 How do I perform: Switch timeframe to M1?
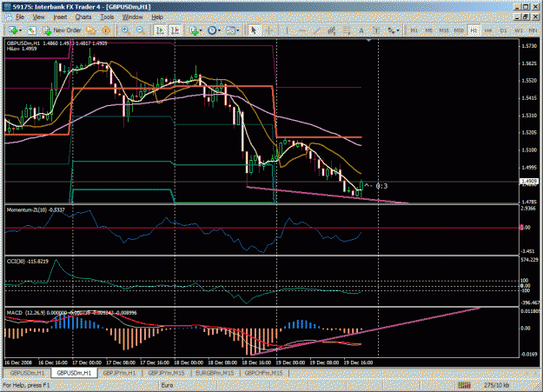pos(414,30)
